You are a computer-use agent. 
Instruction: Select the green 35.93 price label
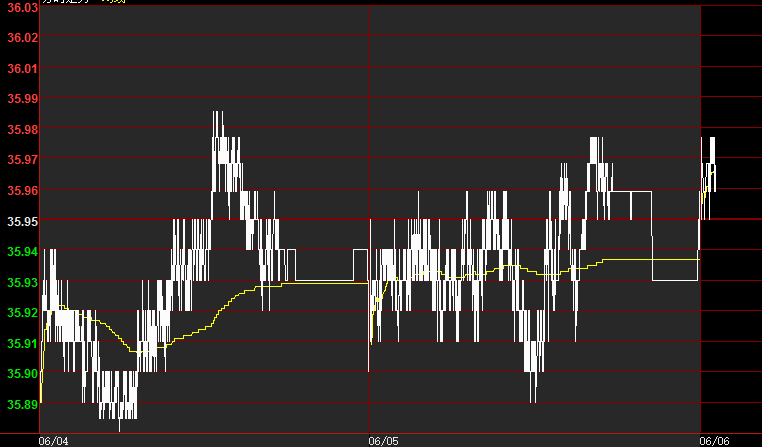(x=21, y=282)
